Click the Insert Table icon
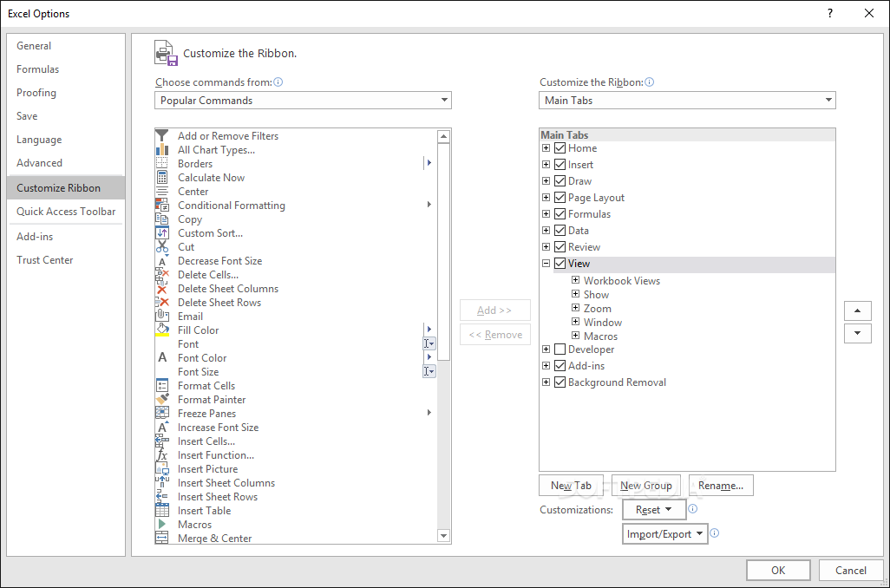The height and width of the screenshot is (588, 890). click(x=161, y=510)
